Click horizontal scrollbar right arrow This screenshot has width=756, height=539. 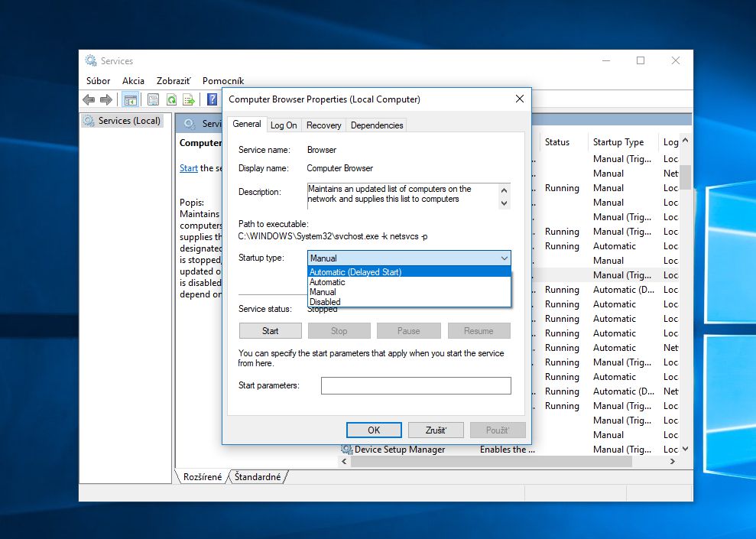[673, 461]
